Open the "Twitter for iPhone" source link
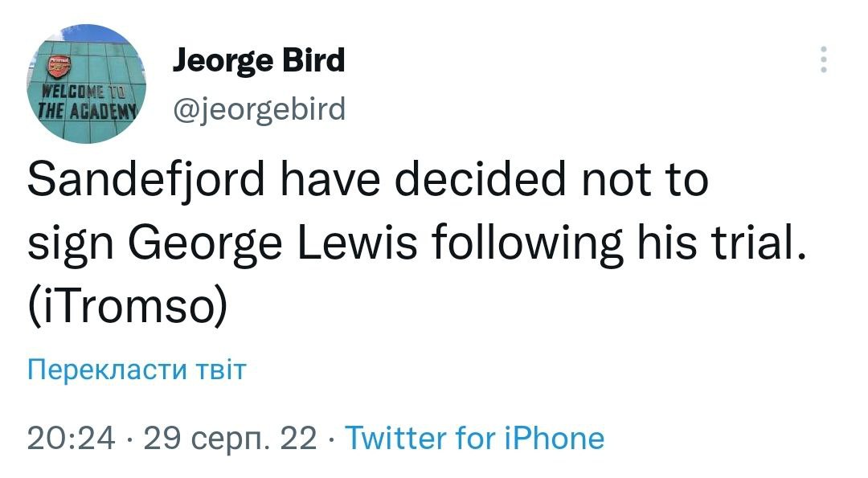The width and height of the screenshot is (868, 478). [473, 438]
